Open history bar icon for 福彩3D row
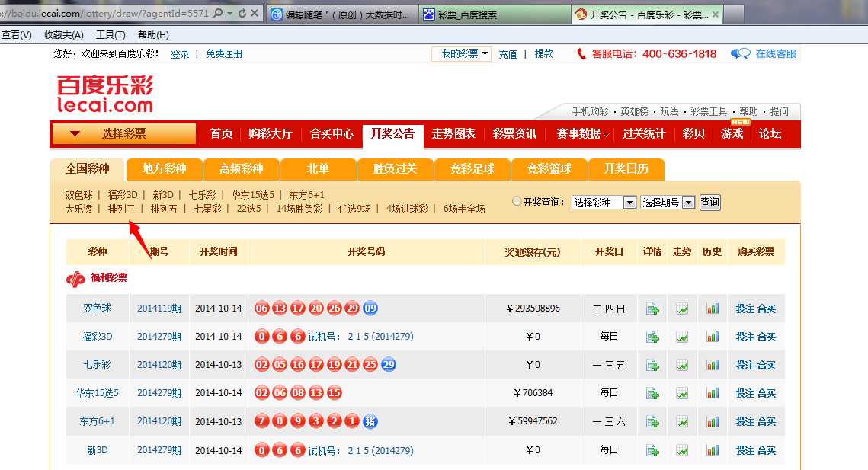Screen dimensions: 868x470 [712, 337]
